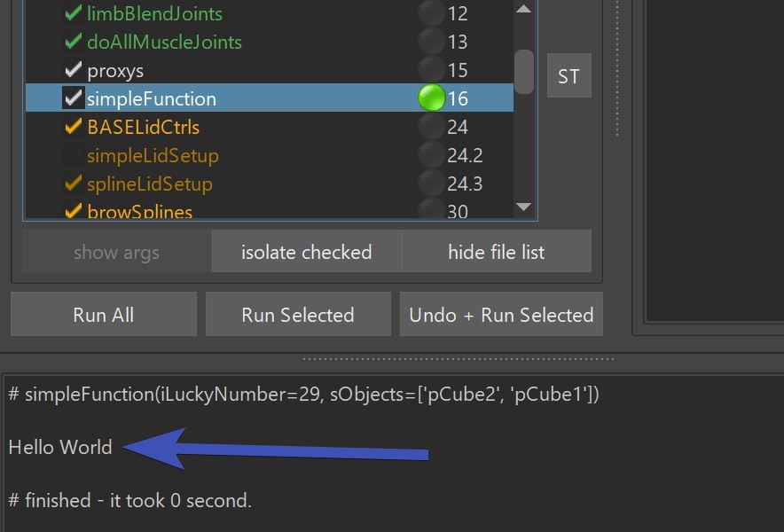The width and height of the screenshot is (784, 532).
Task: Click the status ball for simpleLidSetup
Action: pyautogui.click(x=432, y=155)
